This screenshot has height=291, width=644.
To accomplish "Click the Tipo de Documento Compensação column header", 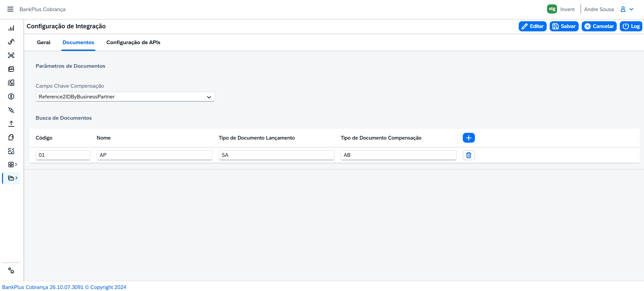I will click(x=381, y=138).
